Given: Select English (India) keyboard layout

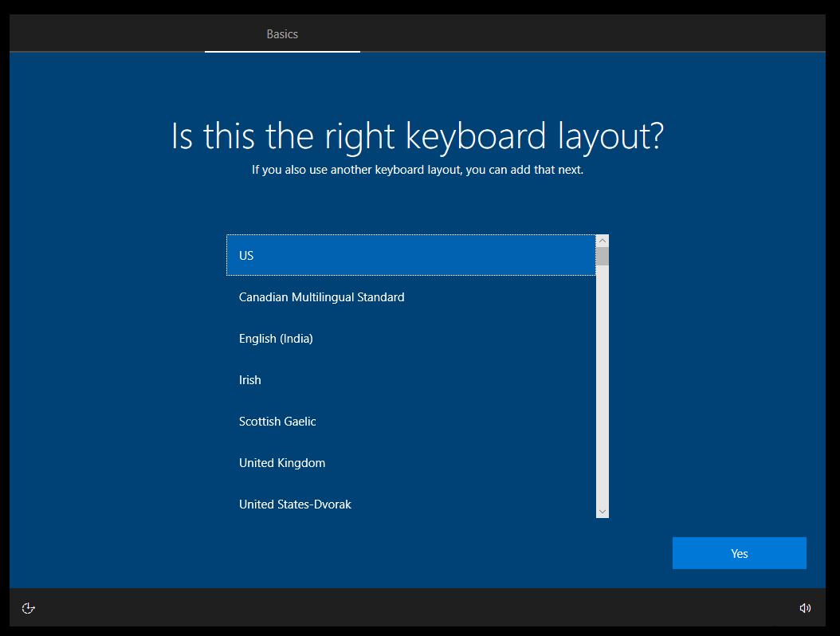Looking at the screenshot, I should tap(410, 339).
